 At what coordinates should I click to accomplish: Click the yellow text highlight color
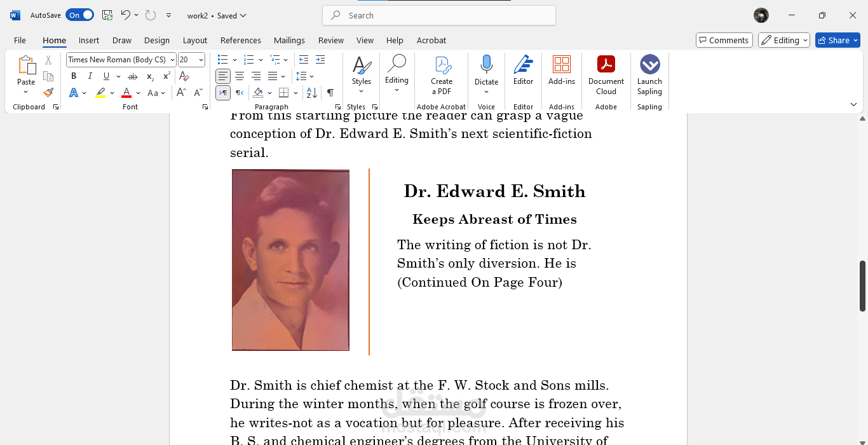point(100,93)
